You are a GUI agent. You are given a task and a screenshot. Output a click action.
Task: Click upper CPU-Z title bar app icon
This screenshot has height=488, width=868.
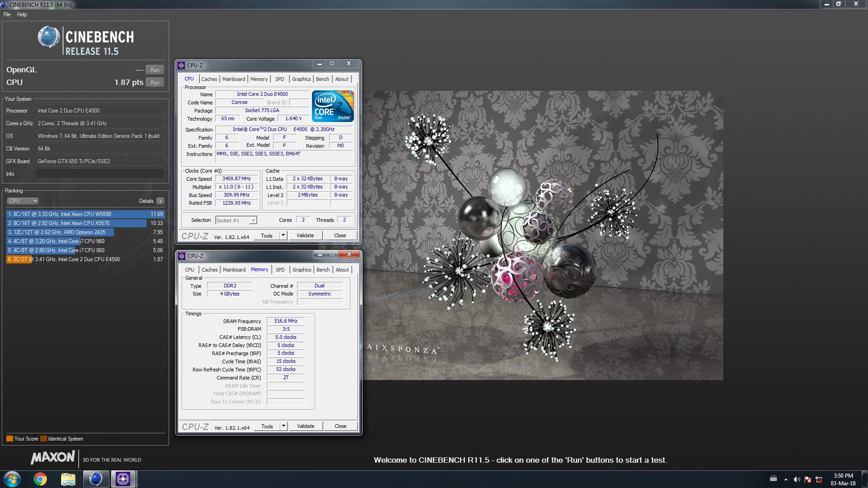(181, 65)
